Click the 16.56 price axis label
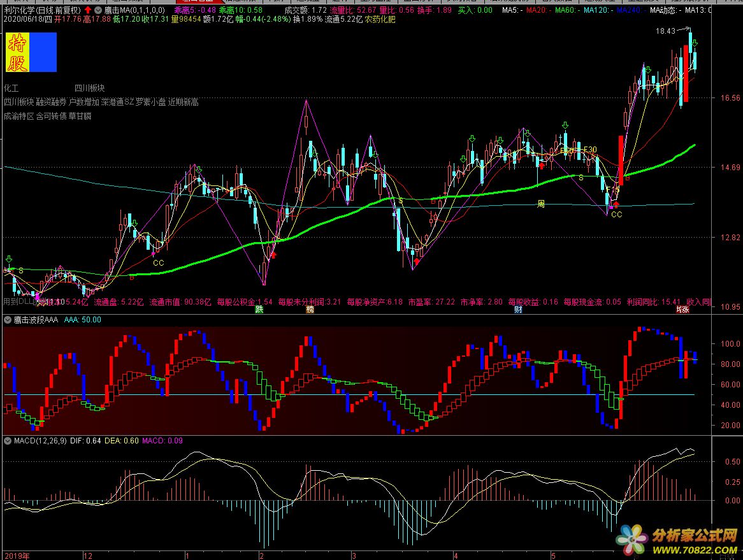 click(x=730, y=98)
